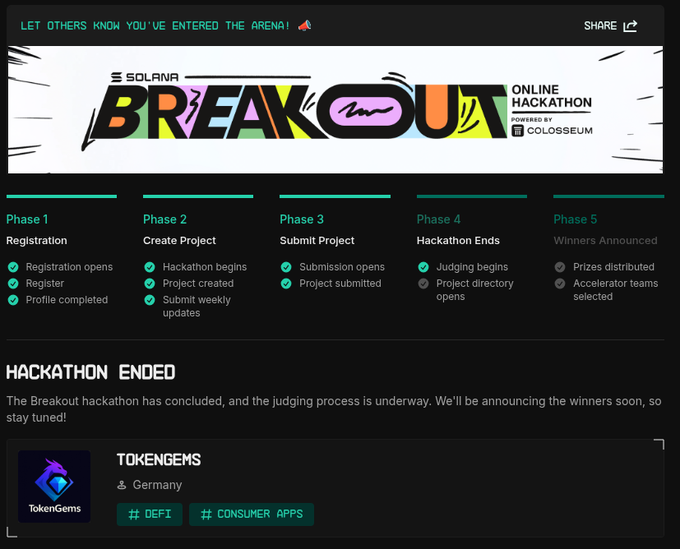The width and height of the screenshot is (680, 549).
Task: Select the Phase 1 heading
Action: (x=27, y=219)
